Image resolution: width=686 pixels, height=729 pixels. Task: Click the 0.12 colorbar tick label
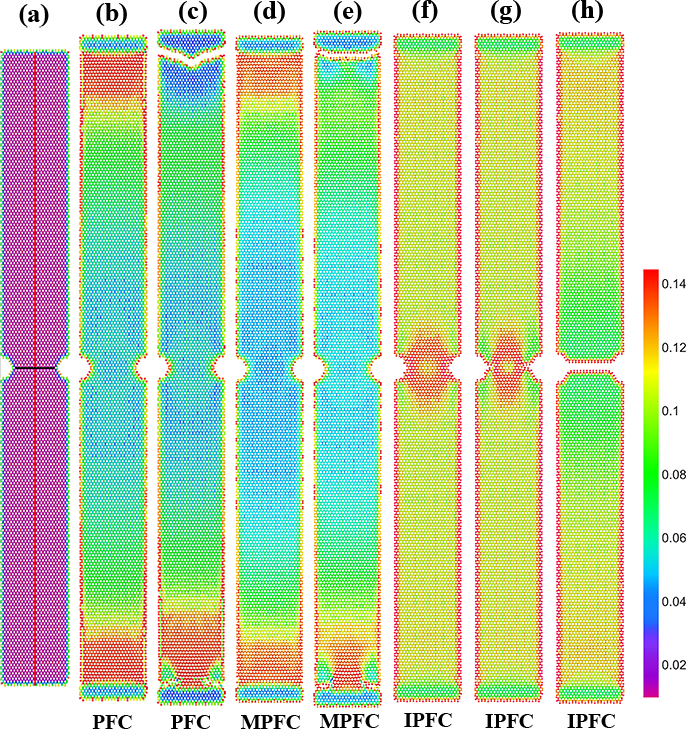(673, 347)
